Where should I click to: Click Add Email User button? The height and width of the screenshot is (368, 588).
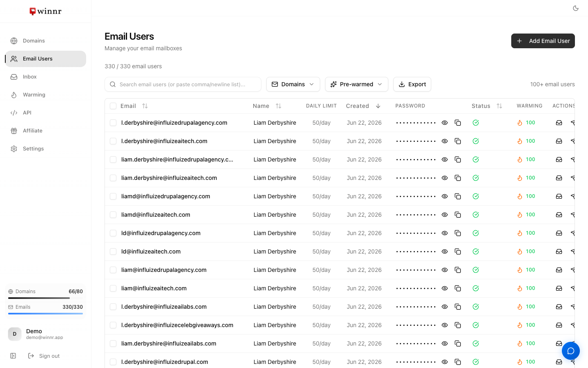543,41
